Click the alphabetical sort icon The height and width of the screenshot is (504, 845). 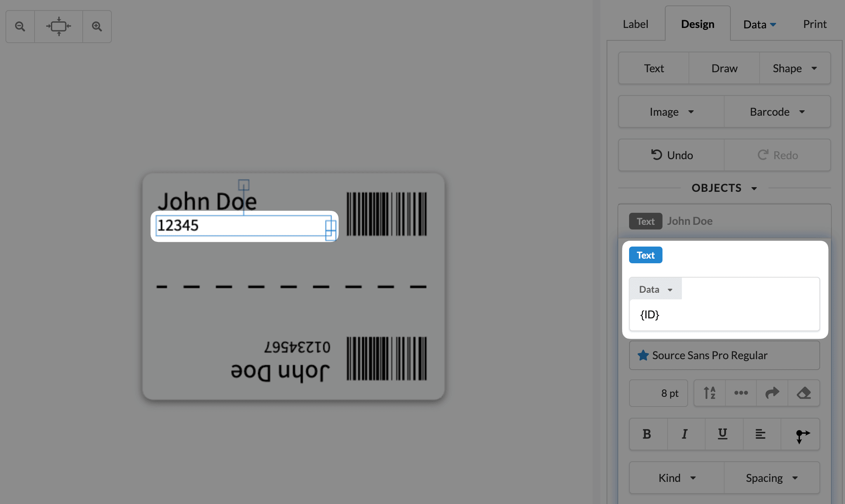tap(709, 393)
